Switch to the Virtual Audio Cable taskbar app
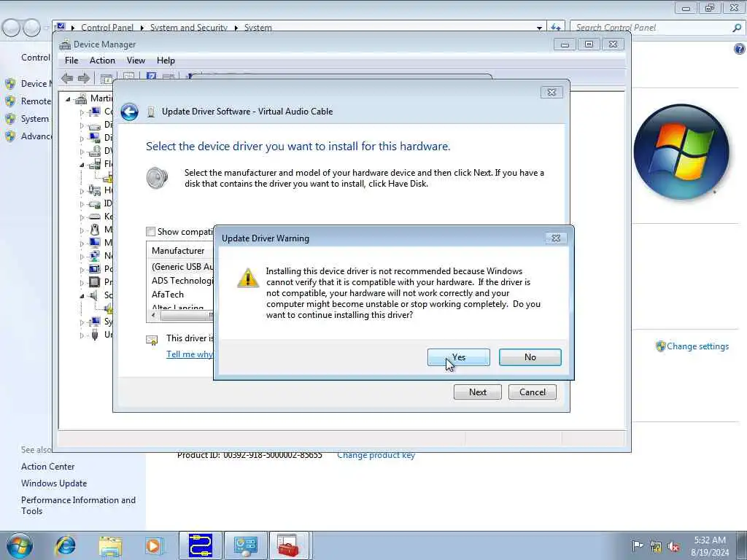 (x=200, y=545)
